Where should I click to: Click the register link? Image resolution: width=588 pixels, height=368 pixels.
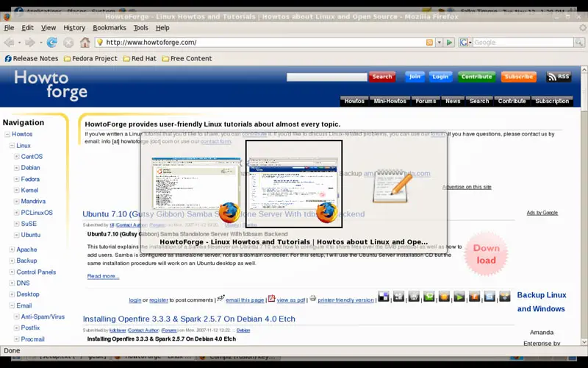point(159,300)
